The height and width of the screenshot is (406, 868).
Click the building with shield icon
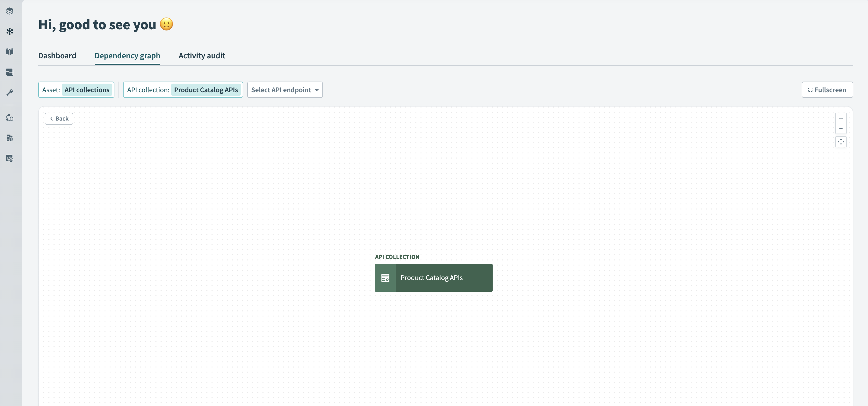pyautogui.click(x=10, y=138)
